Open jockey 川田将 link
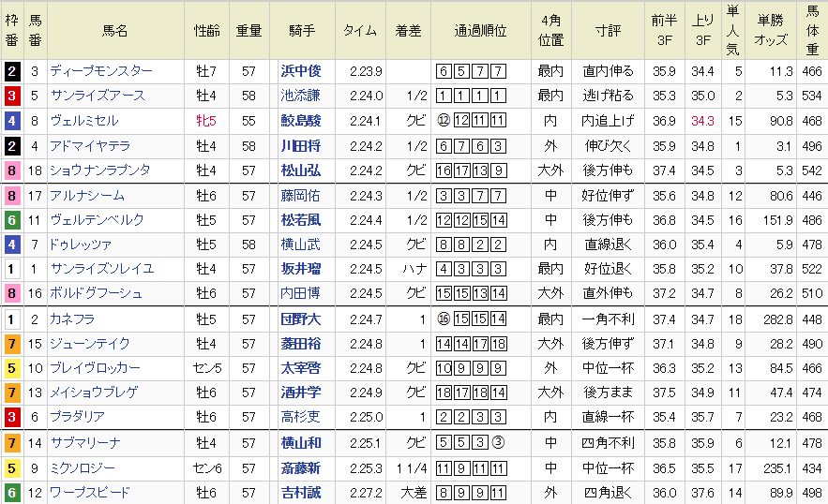Screen dimensions: 828x504 point(300,146)
